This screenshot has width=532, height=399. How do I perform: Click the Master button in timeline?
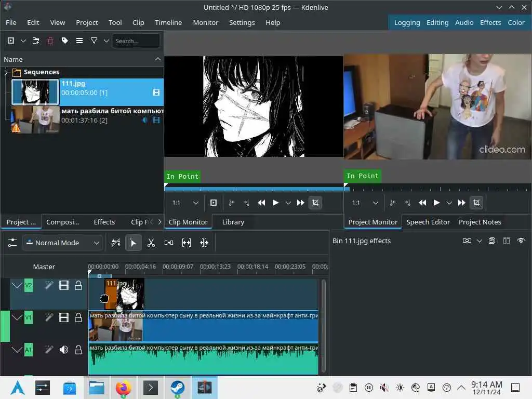click(x=44, y=267)
